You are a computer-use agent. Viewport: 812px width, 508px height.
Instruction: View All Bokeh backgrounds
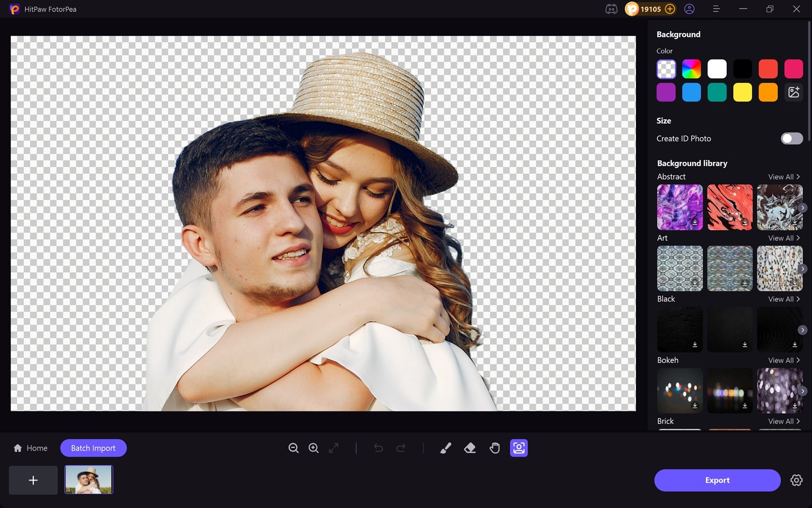pyautogui.click(x=784, y=360)
